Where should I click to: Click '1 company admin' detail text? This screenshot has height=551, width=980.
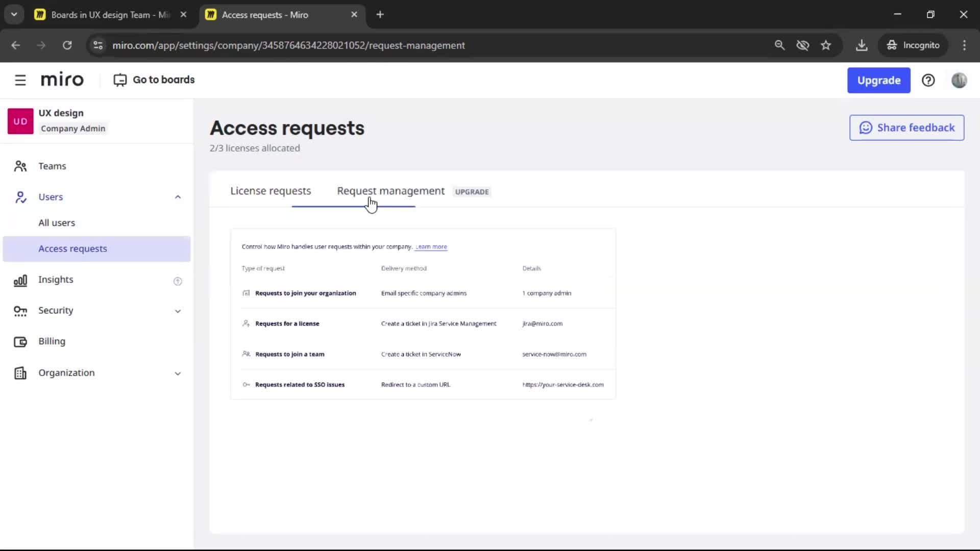click(x=547, y=293)
